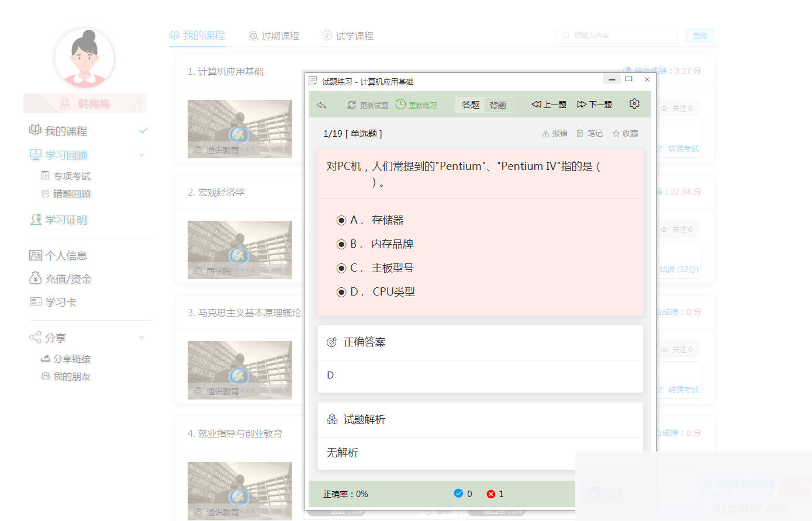Open the settings gear in practice toolbar
Screen dimensions: 812x521
[634, 104]
